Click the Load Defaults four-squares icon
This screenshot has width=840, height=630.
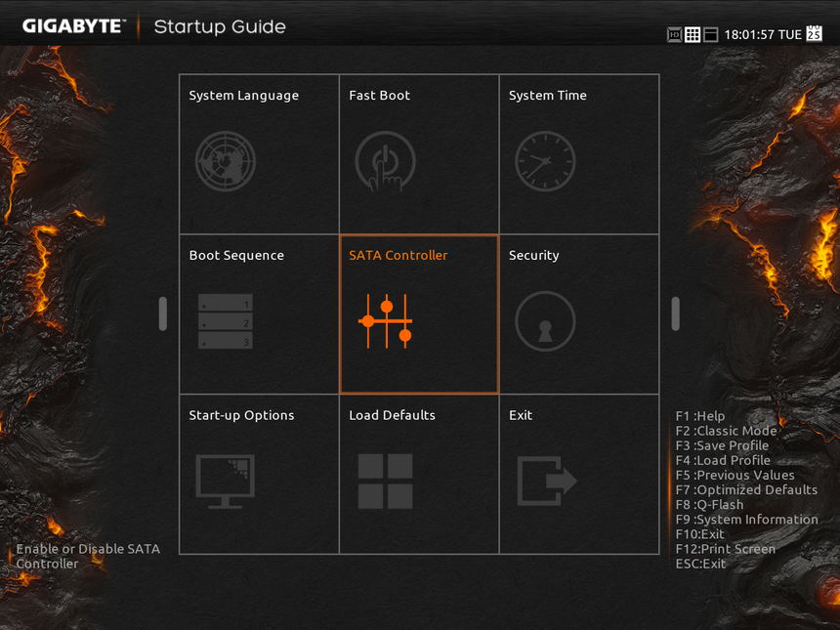coord(385,481)
